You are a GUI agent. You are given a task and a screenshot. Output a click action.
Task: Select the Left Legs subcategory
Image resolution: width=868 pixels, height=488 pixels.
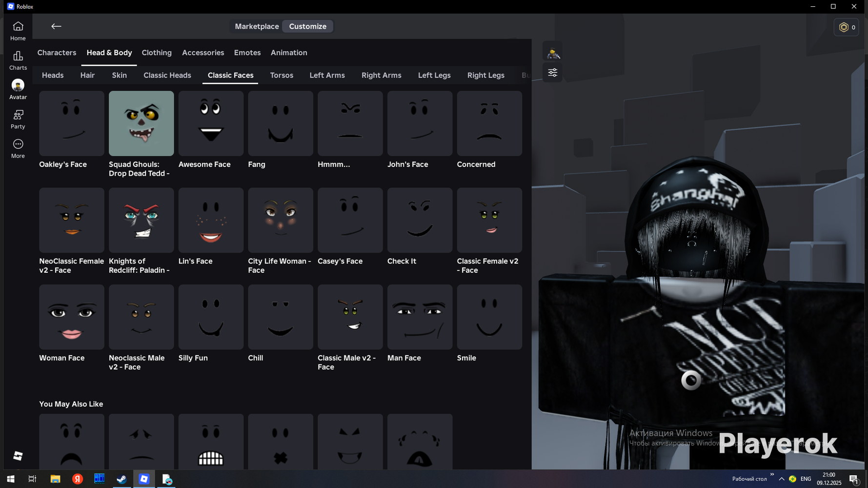tap(434, 75)
